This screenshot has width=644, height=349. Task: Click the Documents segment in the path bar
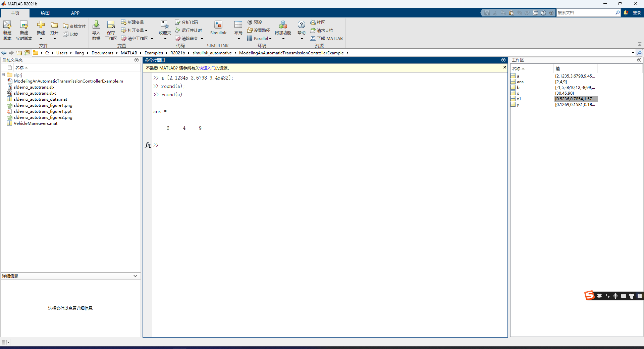coord(102,53)
